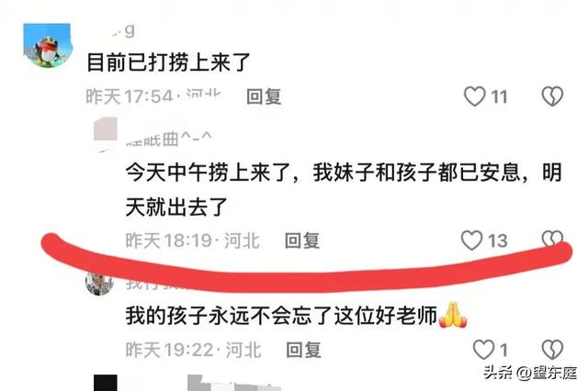Viewport: 588px width, 391px height.
Task: Reply to the 18:19 comment
Action: click(302, 240)
